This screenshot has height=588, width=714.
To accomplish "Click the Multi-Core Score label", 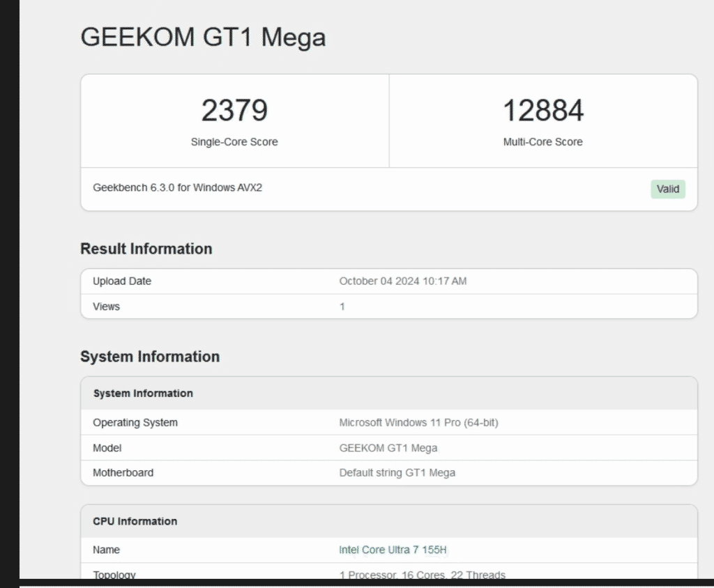I will (544, 141).
